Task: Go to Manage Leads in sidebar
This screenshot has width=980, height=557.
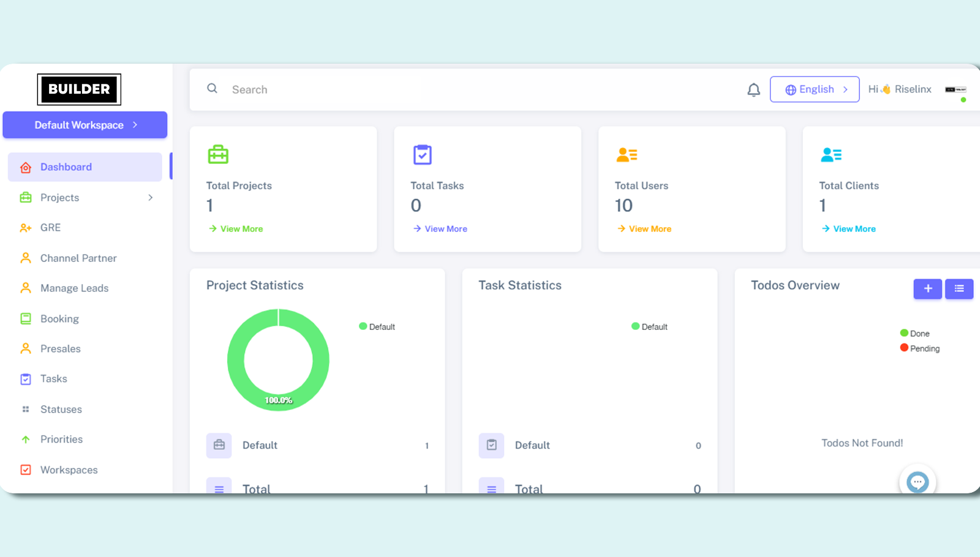Action: (x=74, y=288)
